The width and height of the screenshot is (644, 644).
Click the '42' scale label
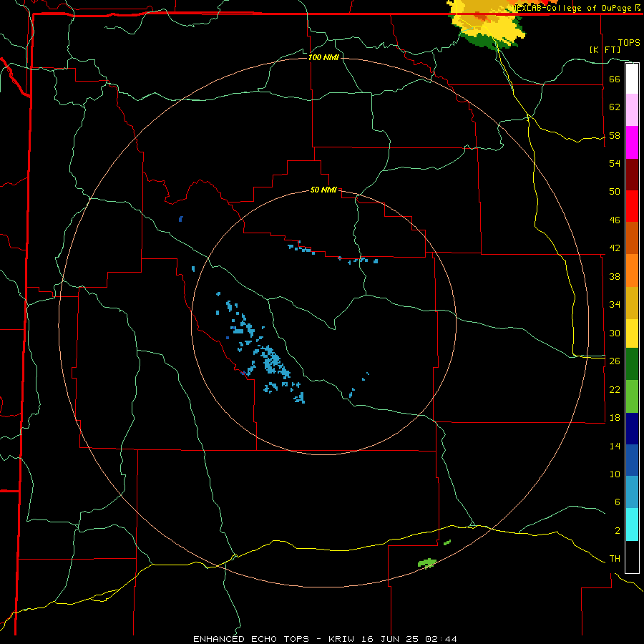pos(615,248)
